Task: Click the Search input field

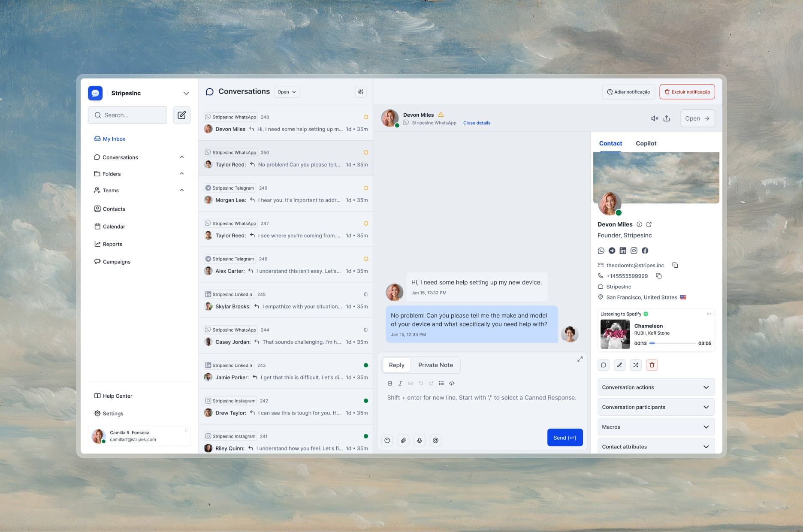Action: [127, 115]
